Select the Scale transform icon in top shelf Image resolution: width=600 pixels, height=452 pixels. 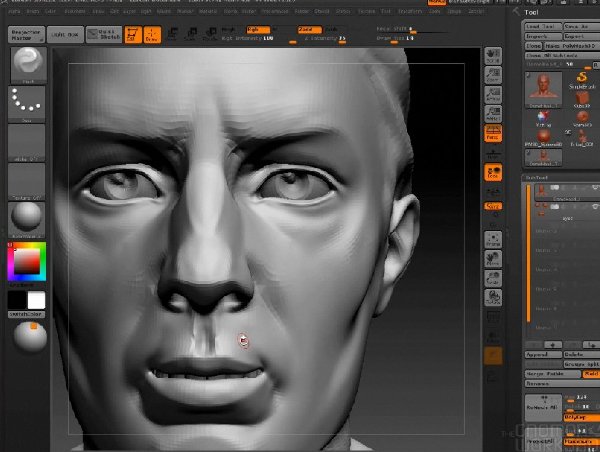click(x=191, y=34)
